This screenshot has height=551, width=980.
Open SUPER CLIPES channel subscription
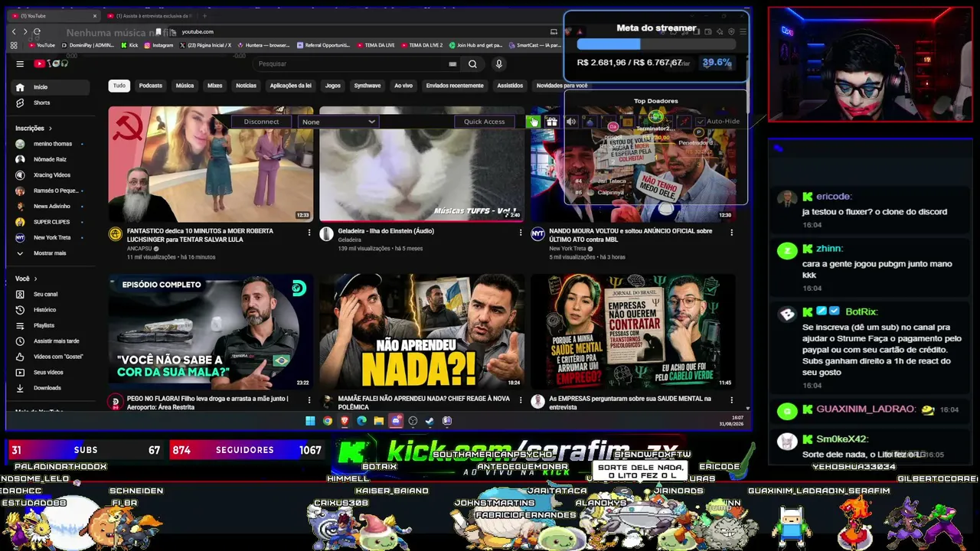click(51, 222)
